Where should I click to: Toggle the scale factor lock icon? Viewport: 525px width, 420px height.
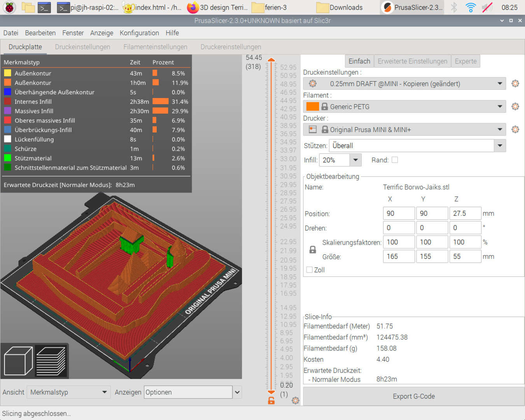pyautogui.click(x=313, y=250)
